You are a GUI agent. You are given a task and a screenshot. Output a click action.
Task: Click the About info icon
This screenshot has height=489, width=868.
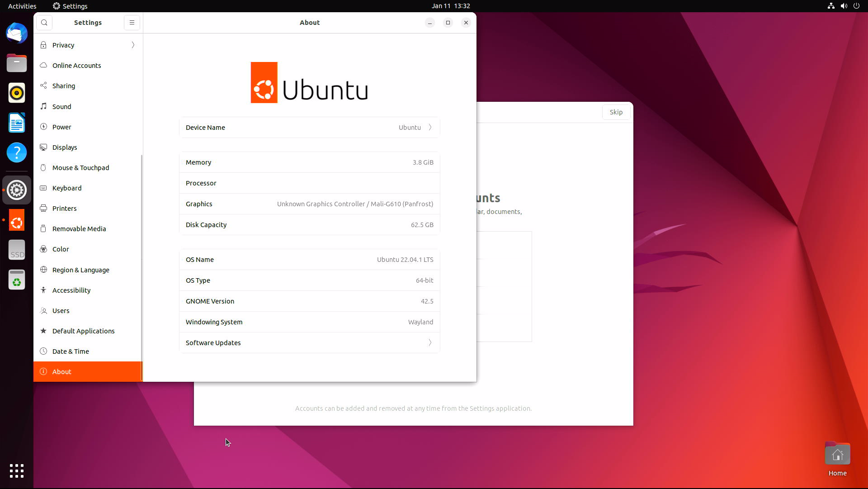(43, 371)
